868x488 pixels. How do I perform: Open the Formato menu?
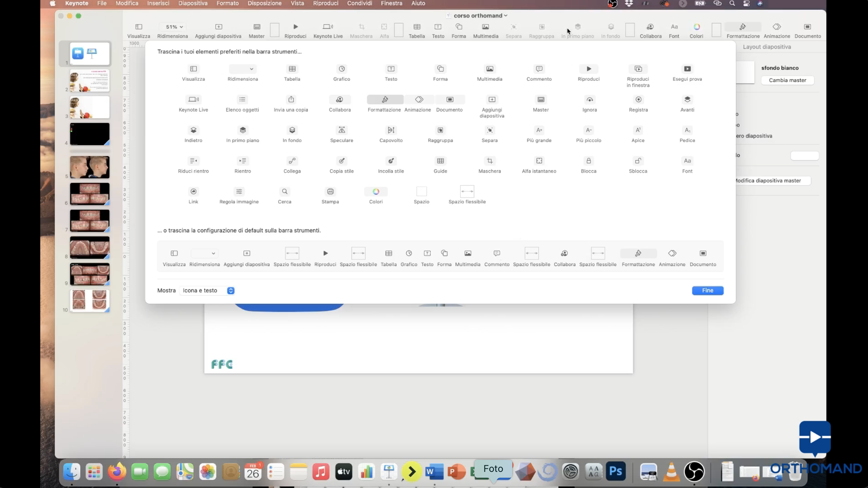click(x=227, y=3)
